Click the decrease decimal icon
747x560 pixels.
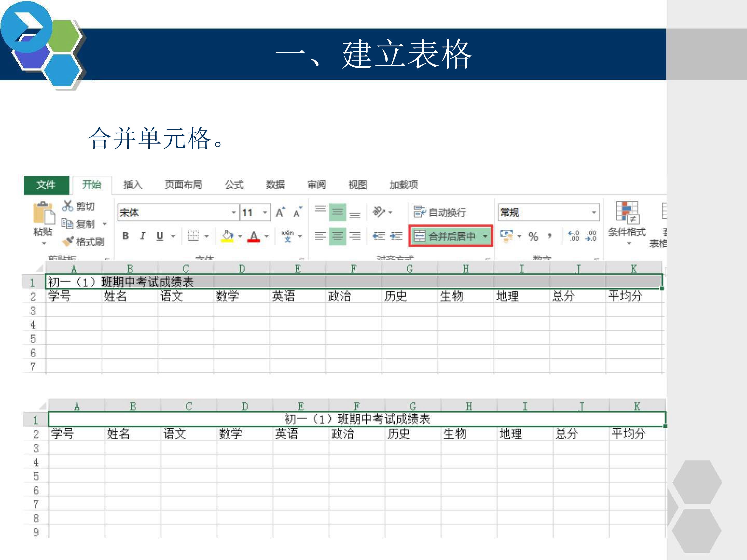tap(591, 236)
